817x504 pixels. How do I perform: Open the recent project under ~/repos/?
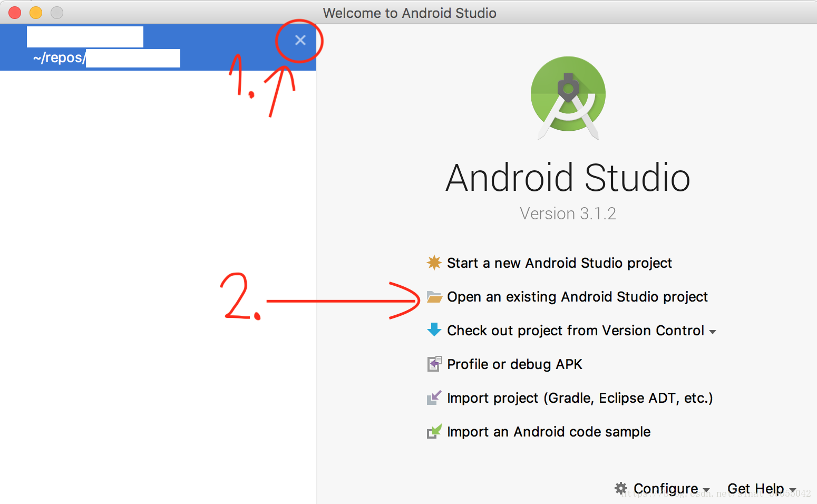click(158, 47)
